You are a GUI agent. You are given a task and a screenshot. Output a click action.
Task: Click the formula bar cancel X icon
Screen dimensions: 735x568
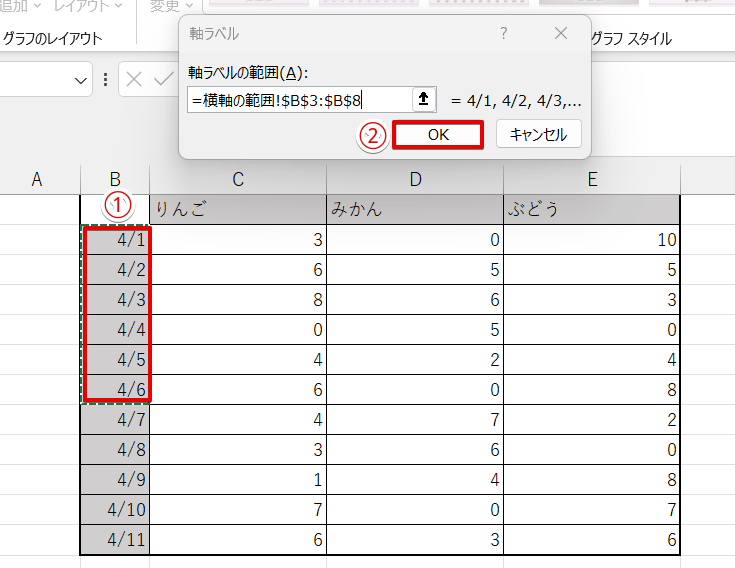(x=134, y=80)
